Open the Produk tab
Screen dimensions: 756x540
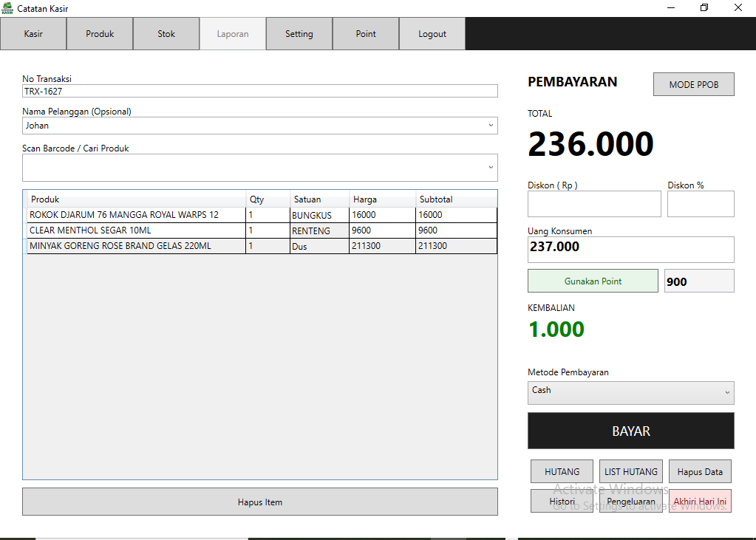[x=100, y=34]
